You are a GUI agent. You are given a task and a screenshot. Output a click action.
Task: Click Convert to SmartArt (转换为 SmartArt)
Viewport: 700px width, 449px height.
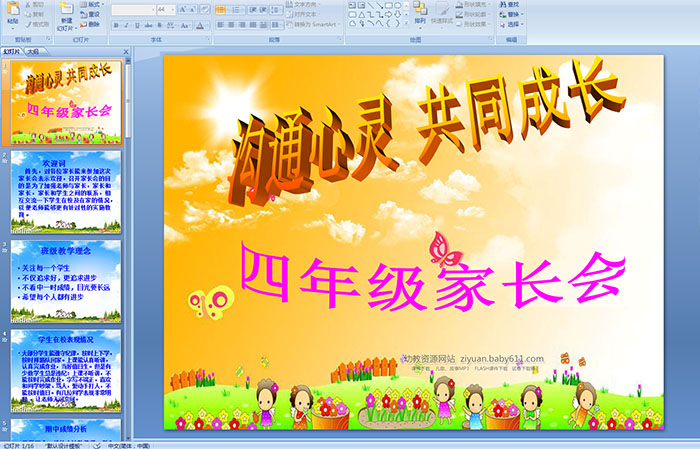coord(313,24)
